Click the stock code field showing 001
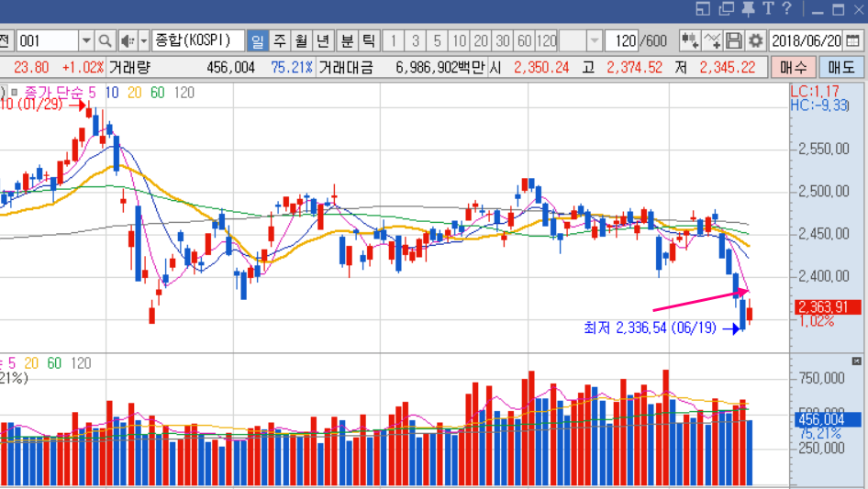868x489 pixels. [x=48, y=41]
